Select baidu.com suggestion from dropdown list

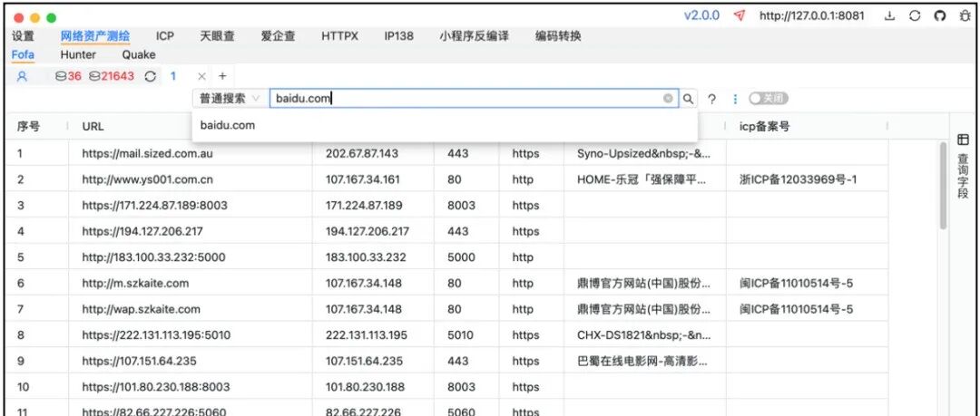coord(445,125)
